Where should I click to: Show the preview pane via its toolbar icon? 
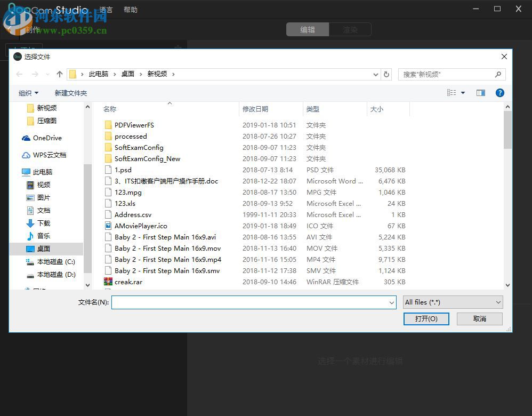pos(480,92)
